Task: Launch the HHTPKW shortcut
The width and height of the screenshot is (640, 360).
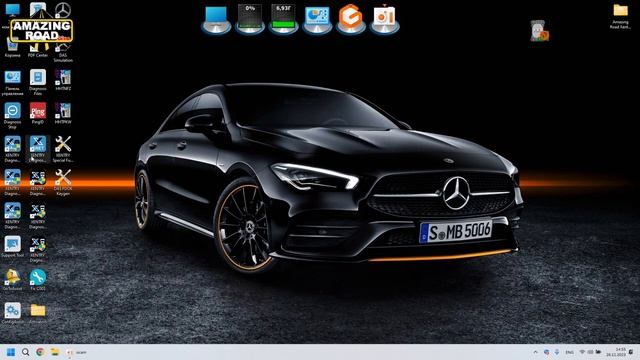Action: (x=63, y=113)
